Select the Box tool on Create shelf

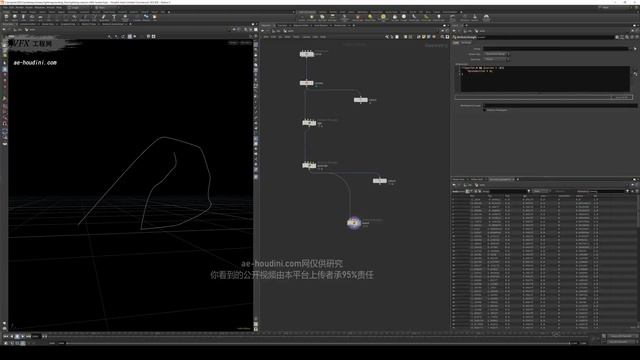click(6, 17)
